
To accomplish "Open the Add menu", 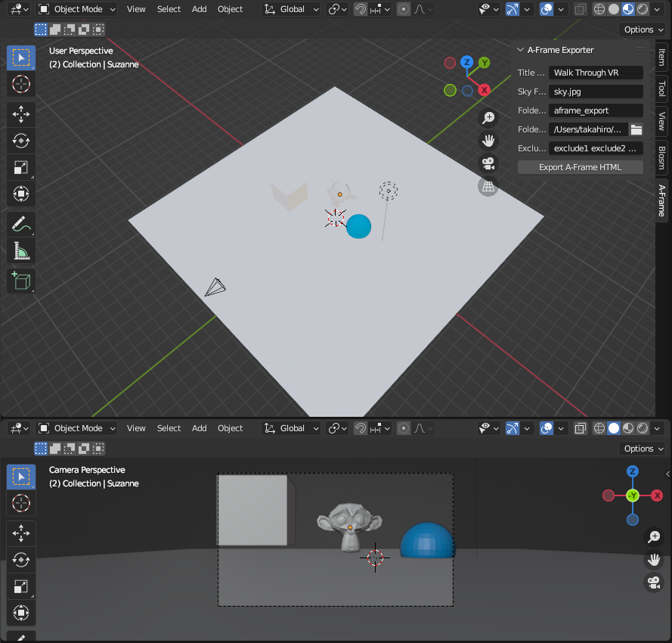I will coord(199,8).
